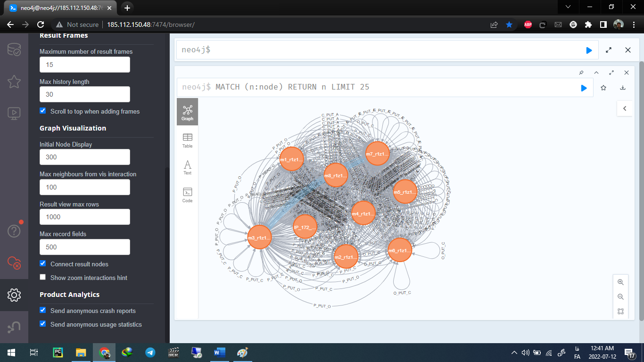Fit the graph to screen

pos(620,312)
